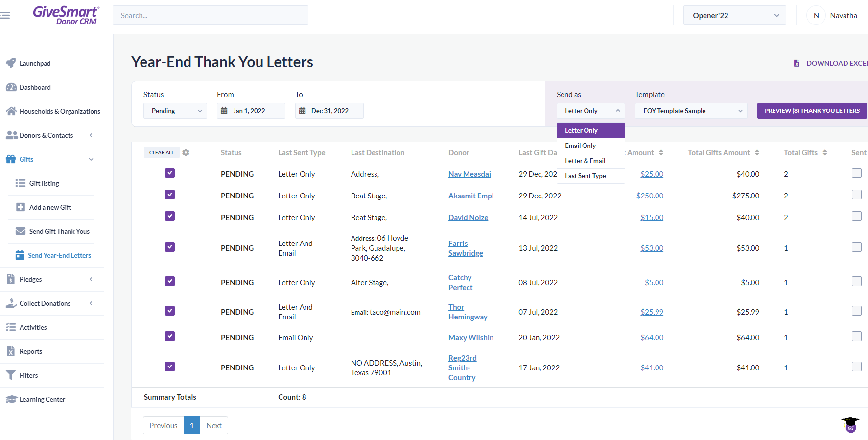Uncheck the Aksamit Empl row checkbox
Viewport: 868px width, 440px height.
pos(170,195)
